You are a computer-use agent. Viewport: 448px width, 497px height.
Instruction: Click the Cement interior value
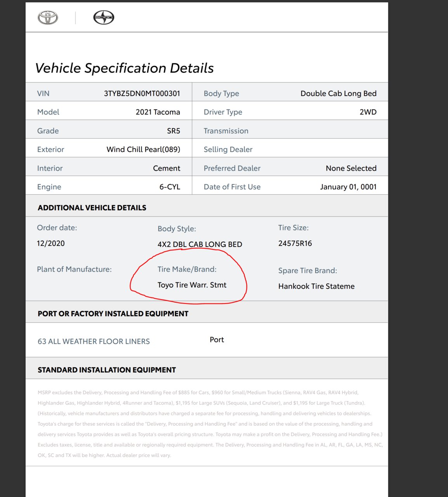click(167, 168)
